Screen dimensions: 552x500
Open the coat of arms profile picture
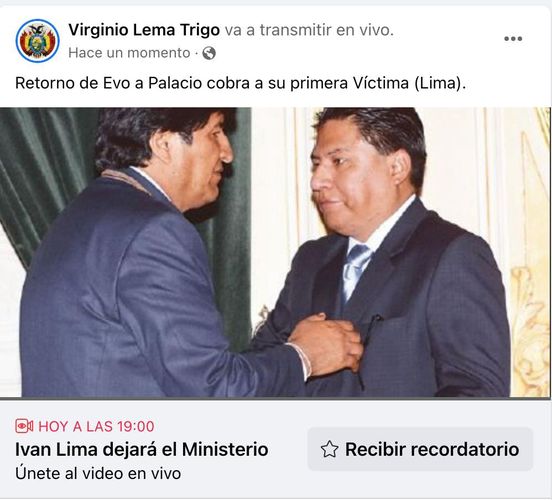point(37,41)
